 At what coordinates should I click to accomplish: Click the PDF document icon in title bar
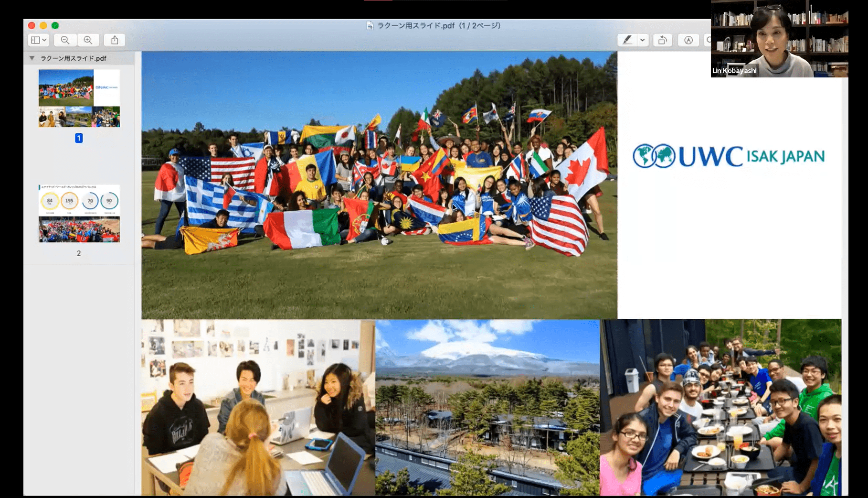click(370, 25)
